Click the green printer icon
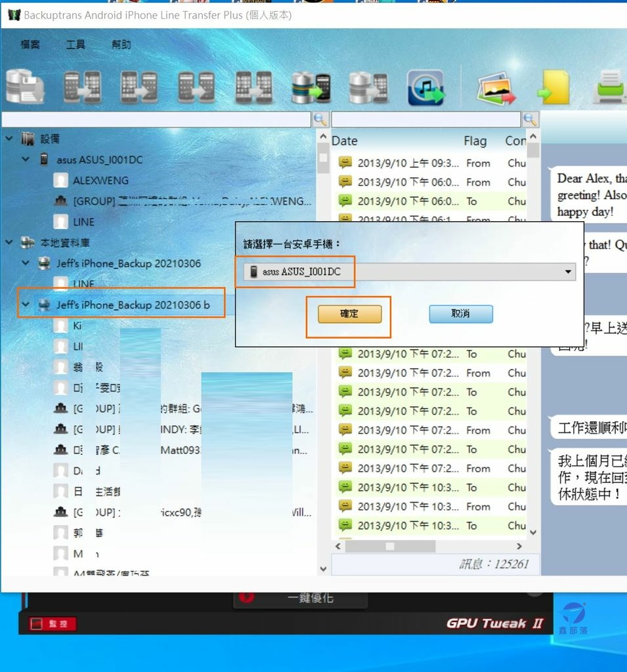 tap(611, 88)
